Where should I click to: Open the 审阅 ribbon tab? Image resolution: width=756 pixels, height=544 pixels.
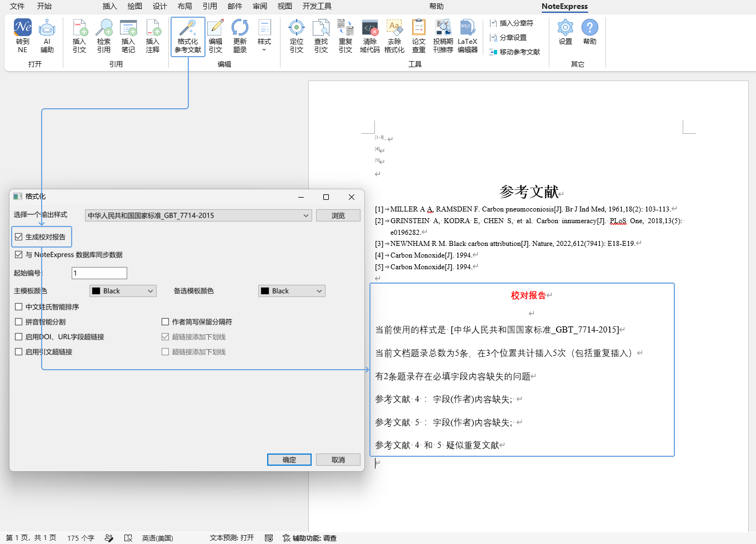[x=260, y=6]
